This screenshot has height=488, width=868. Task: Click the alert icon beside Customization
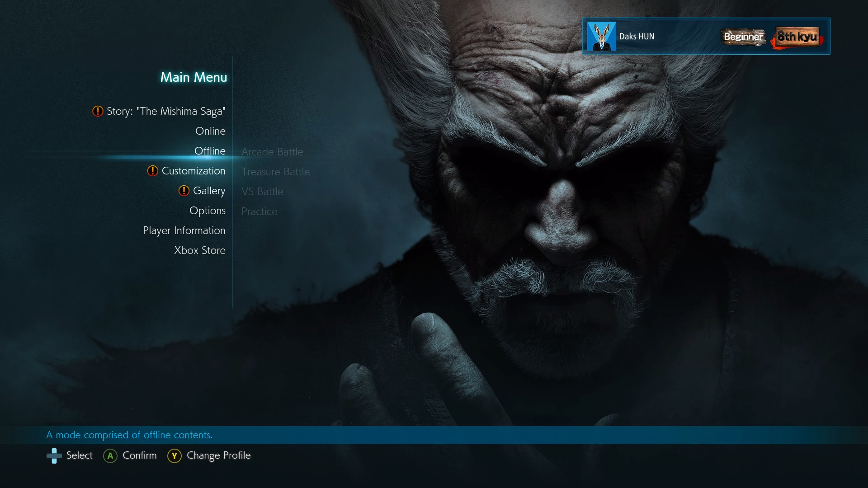pos(153,171)
